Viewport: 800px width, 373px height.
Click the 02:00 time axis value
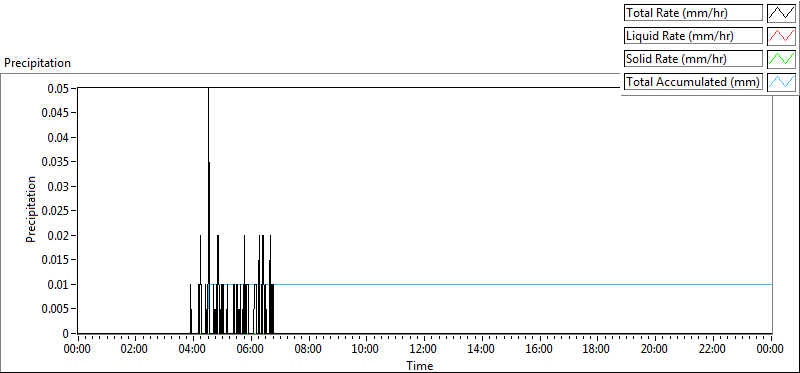pos(135,349)
